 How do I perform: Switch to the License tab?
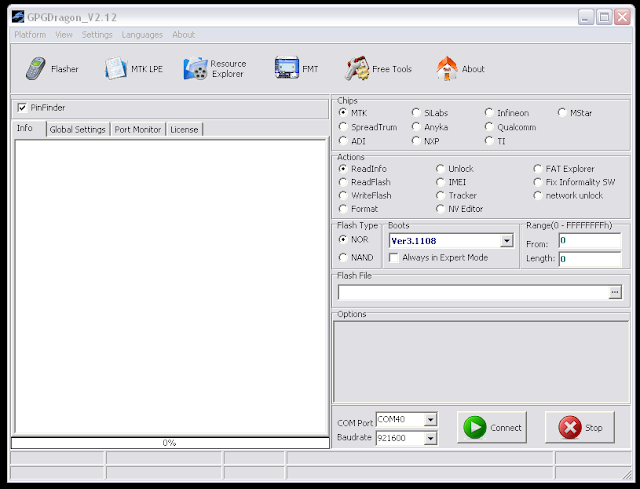point(184,129)
